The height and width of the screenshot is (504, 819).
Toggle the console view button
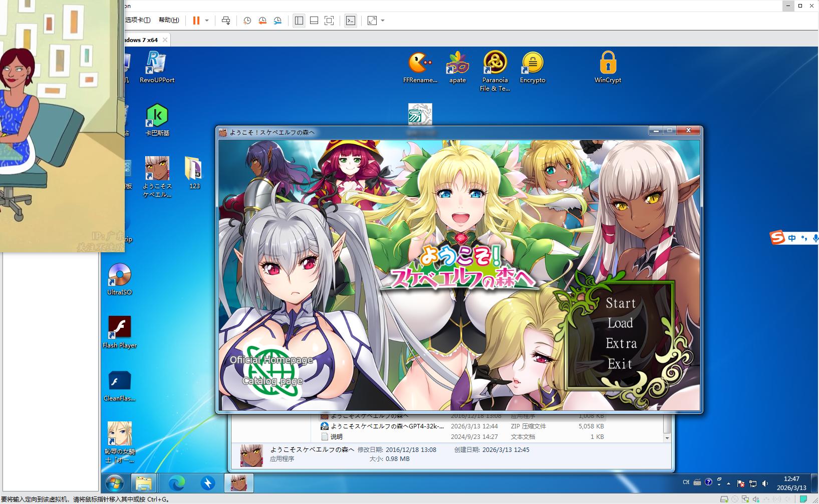(351, 21)
